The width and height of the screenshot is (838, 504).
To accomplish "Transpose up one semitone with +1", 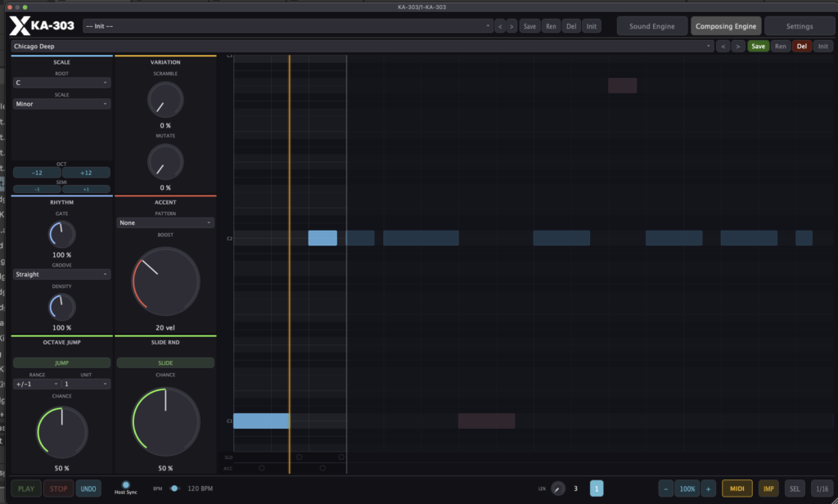I will point(86,189).
